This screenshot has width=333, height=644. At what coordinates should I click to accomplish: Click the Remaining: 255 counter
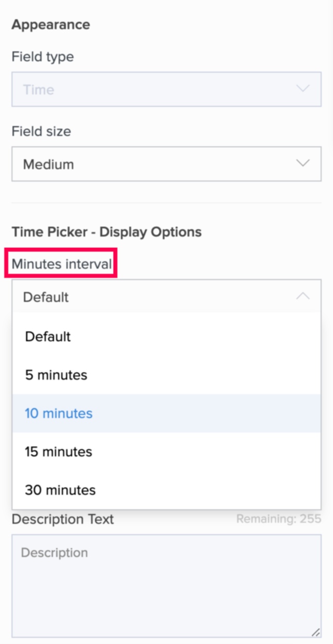279,519
